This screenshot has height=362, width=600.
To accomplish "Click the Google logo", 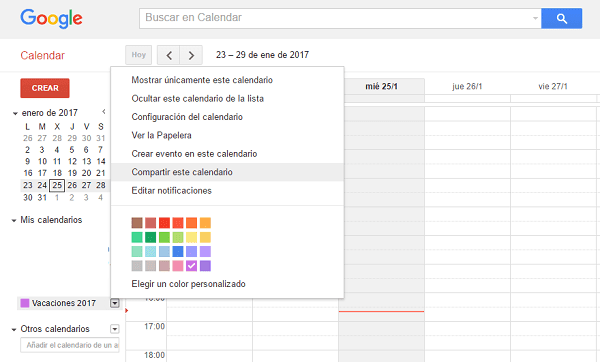I will pos(51,18).
